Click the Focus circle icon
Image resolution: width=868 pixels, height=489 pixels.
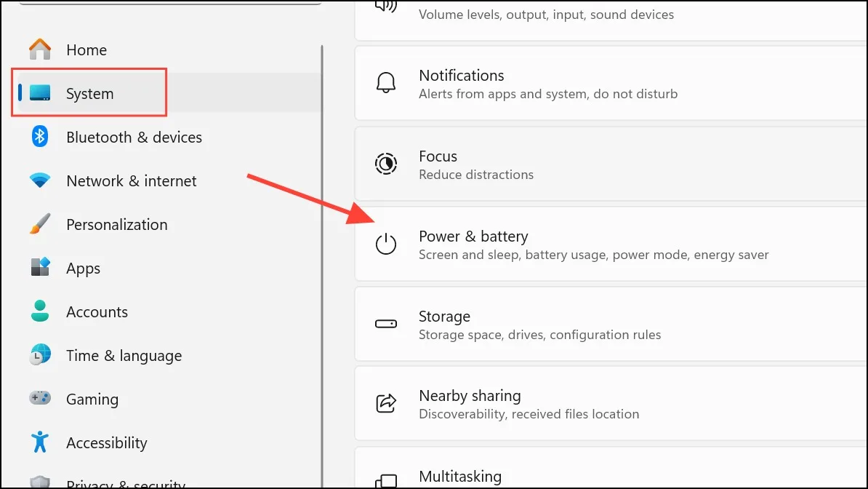click(386, 164)
